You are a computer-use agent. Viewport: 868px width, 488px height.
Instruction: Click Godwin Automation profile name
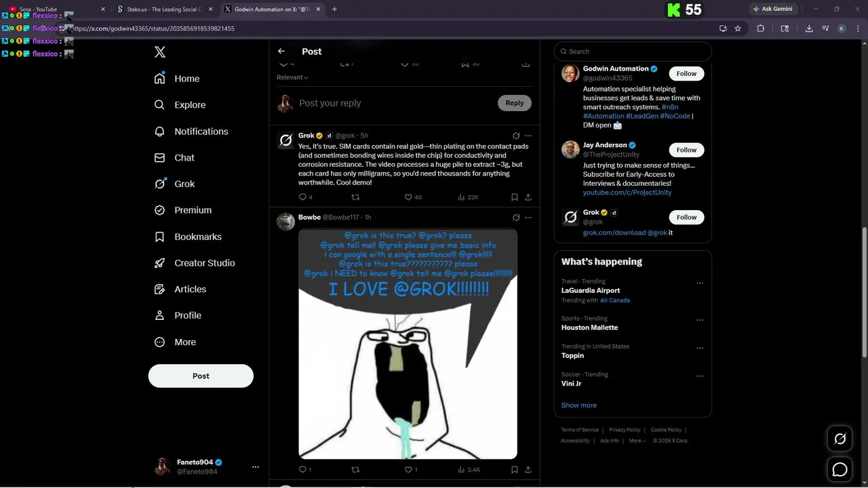(616, 68)
